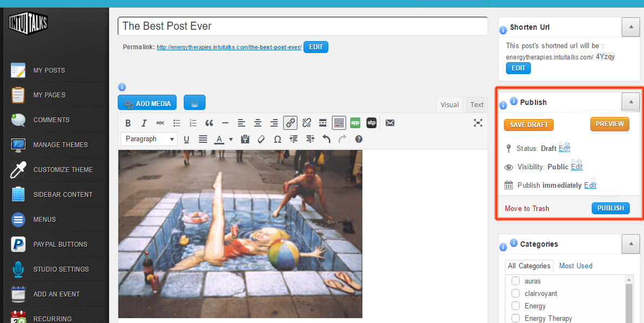Align text right
This screenshot has height=323, width=644.
tap(274, 123)
